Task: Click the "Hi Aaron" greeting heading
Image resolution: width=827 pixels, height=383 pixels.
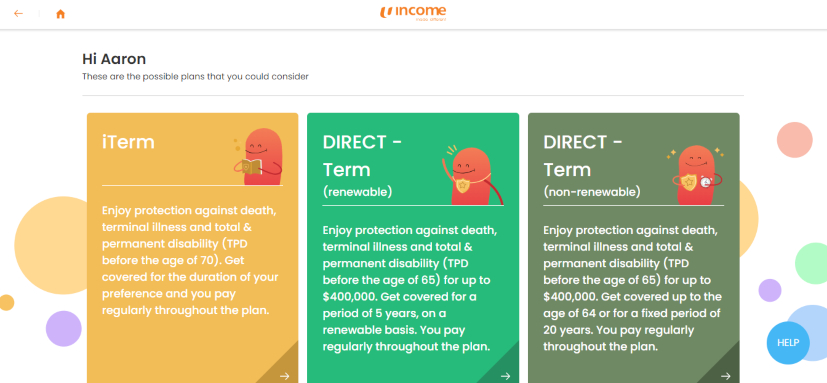Action: pyautogui.click(x=114, y=59)
